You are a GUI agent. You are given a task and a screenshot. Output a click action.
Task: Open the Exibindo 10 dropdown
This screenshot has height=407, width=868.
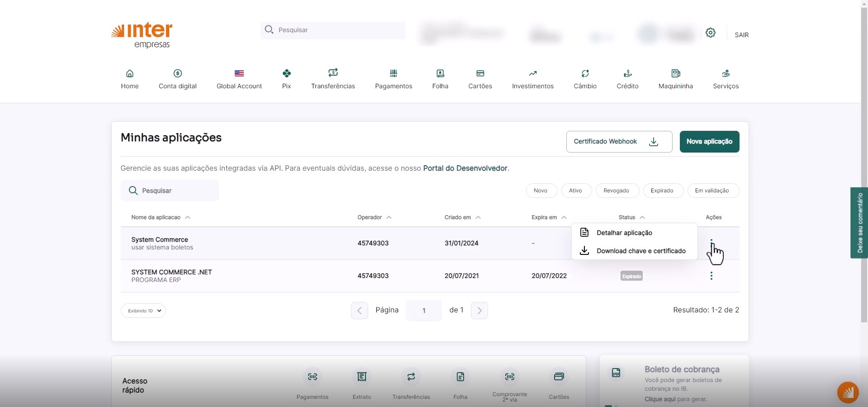click(143, 311)
